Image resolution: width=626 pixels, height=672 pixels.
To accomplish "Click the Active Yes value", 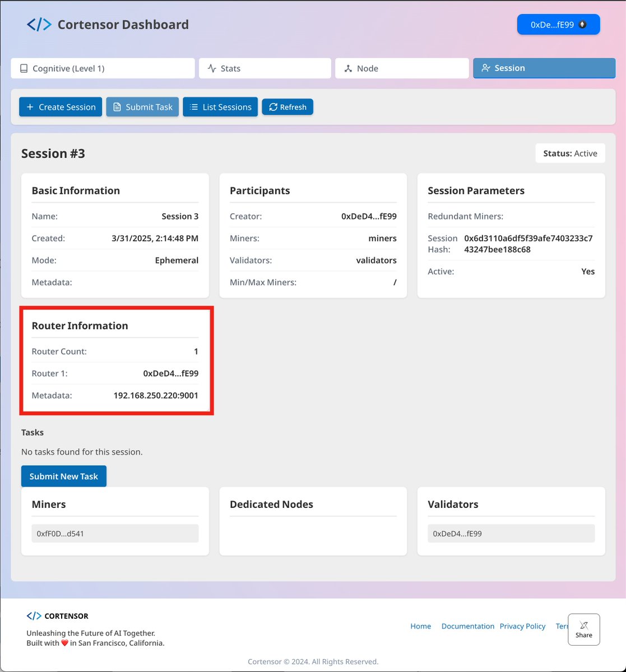I will point(588,271).
